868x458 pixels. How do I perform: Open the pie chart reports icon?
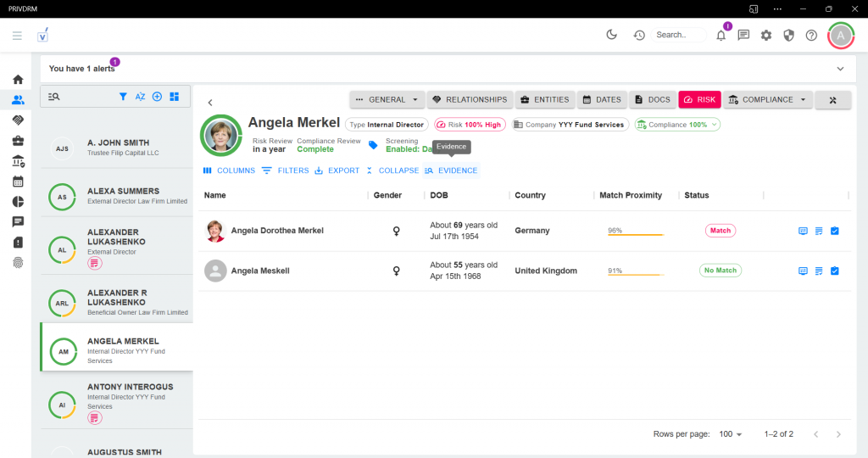(x=18, y=201)
